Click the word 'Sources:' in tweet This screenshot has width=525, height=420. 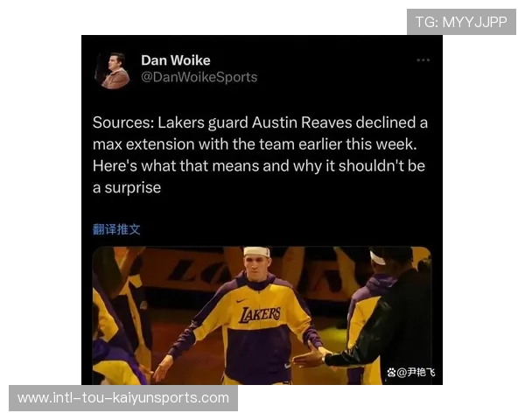click(x=123, y=122)
